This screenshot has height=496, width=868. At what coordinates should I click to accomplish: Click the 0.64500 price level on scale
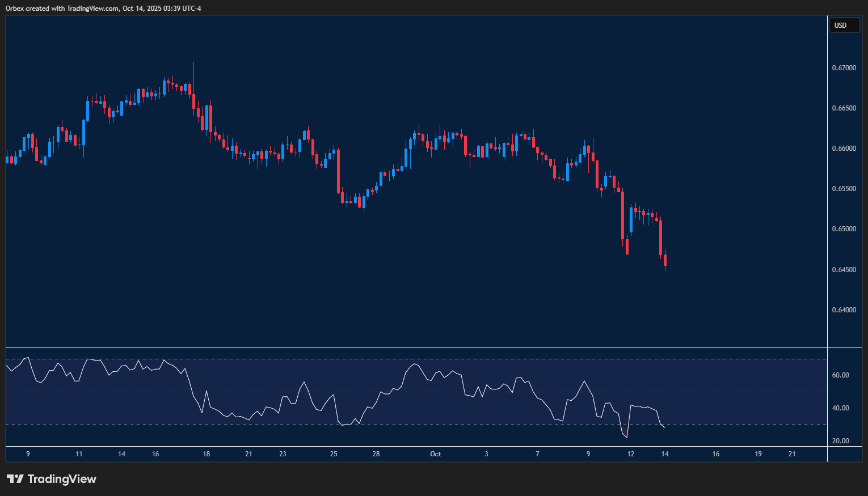pyautogui.click(x=845, y=269)
